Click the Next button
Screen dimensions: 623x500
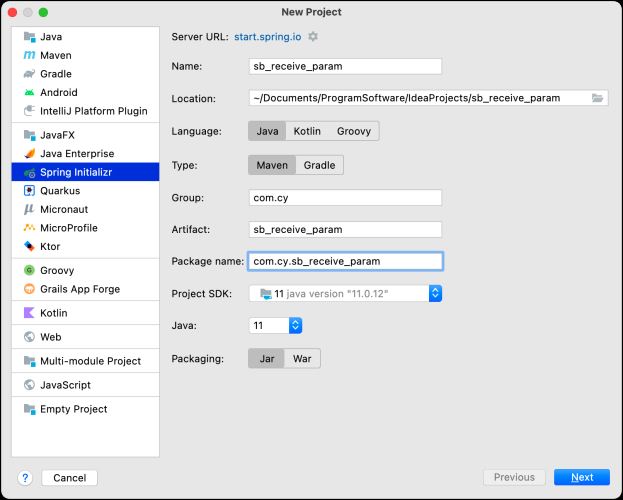tap(582, 477)
